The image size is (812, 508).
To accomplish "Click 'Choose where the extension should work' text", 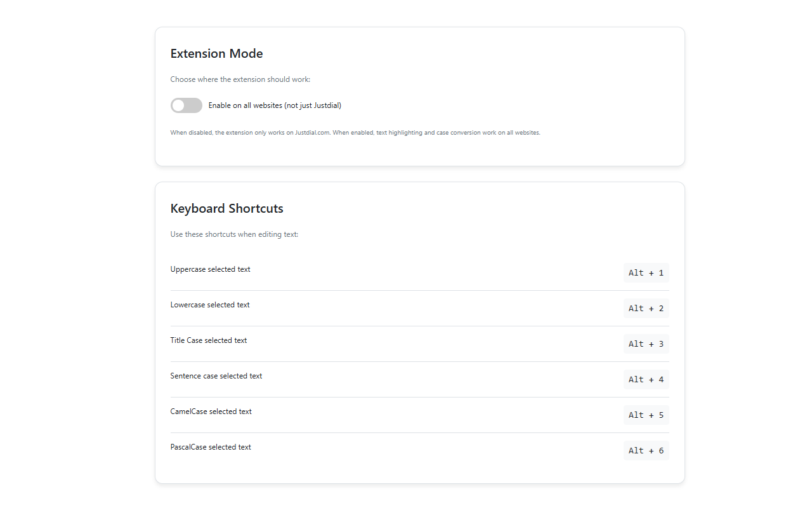I will coord(240,79).
